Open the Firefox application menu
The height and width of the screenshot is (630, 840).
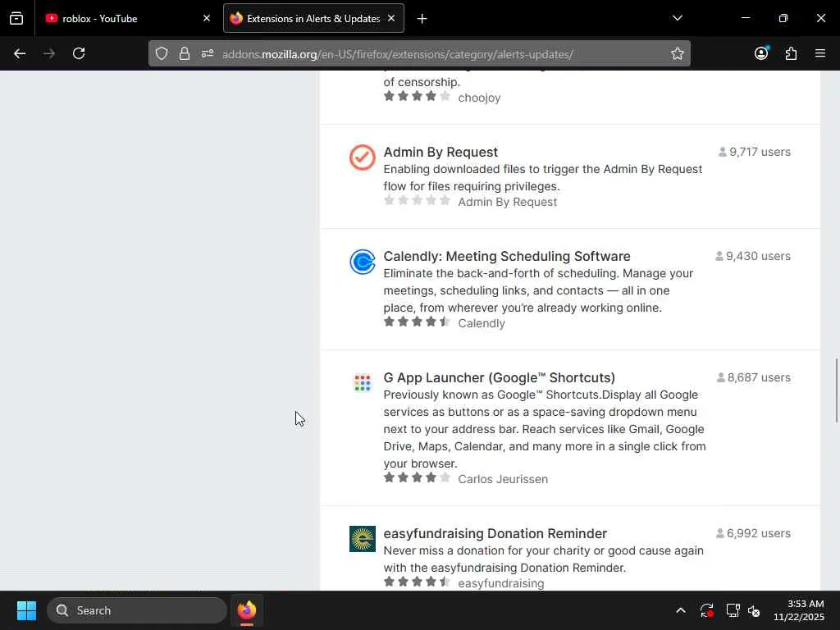(820, 53)
